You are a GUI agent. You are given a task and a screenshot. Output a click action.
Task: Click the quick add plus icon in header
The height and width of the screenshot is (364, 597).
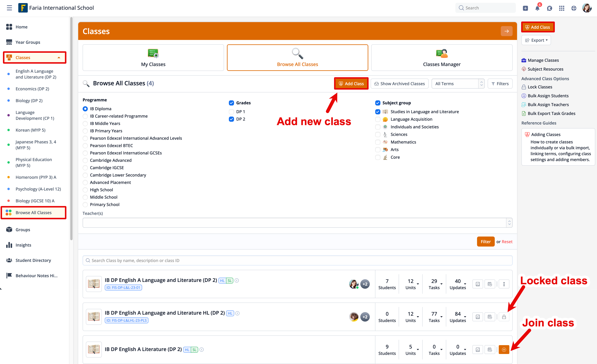[x=525, y=8]
